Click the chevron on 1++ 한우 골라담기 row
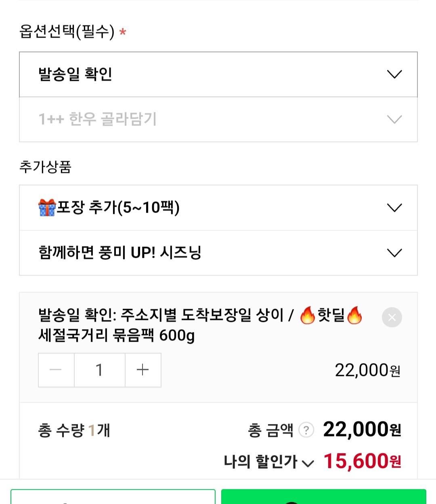This screenshot has width=436, height=504. (394, 119)
